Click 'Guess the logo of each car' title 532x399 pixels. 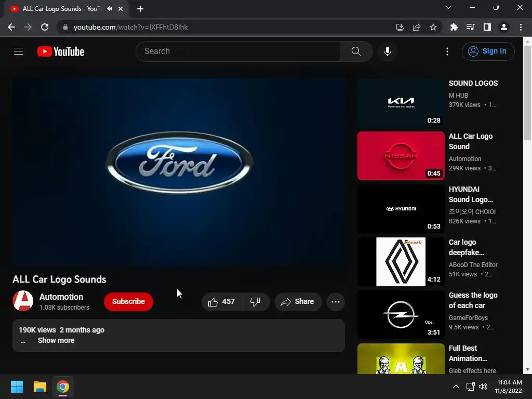[x=473, y=300]
